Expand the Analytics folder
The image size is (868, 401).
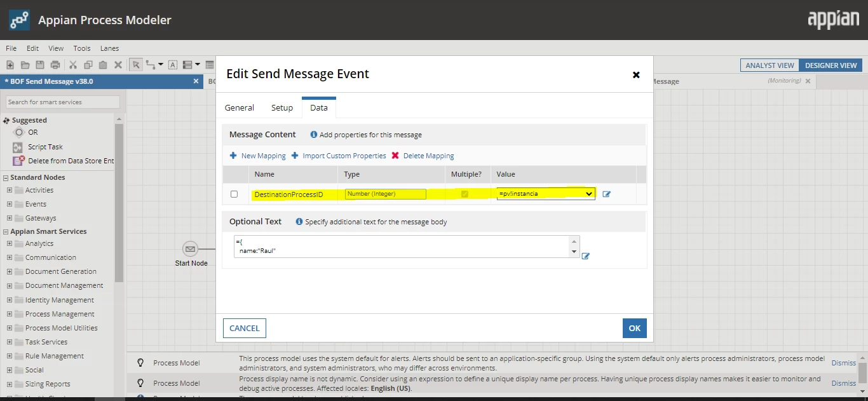click(x=10, y=243)
